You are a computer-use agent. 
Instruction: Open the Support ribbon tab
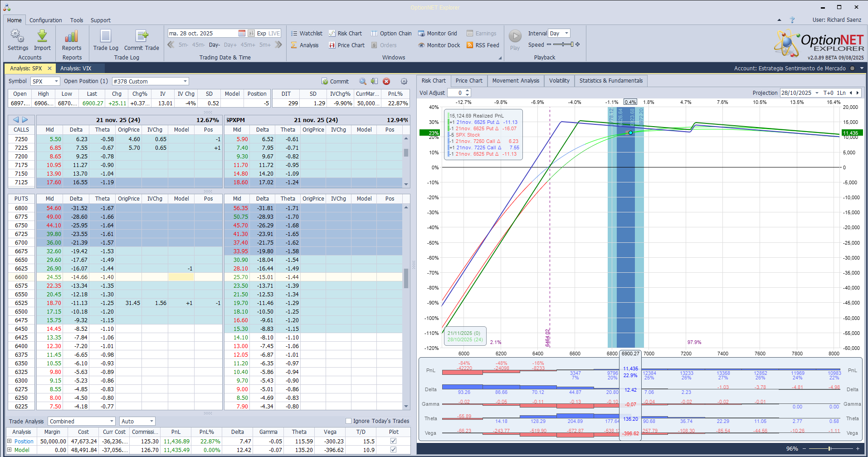[101, 20]
